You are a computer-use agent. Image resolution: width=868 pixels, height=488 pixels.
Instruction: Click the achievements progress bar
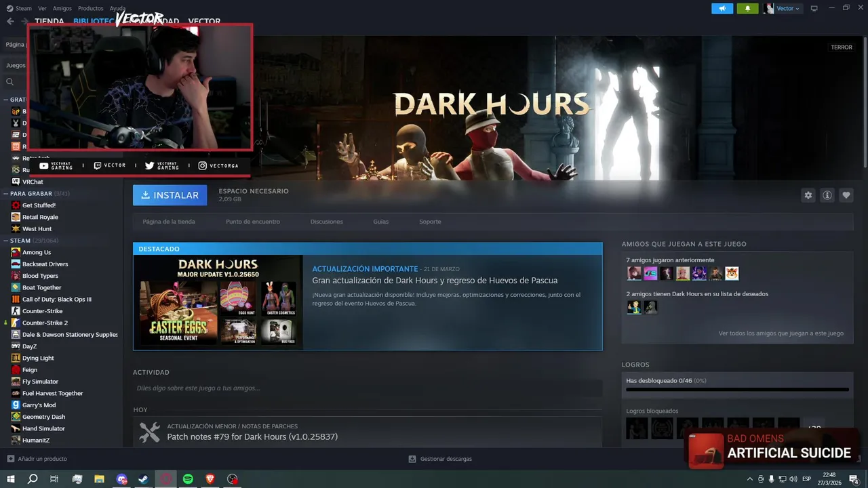(x=737, y=390)
